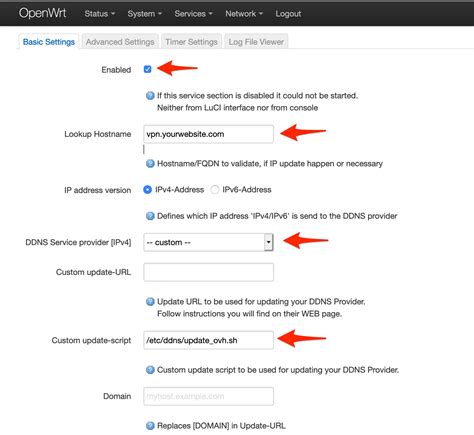Click the help icon next to Update URL hint

tap(150, 302)
